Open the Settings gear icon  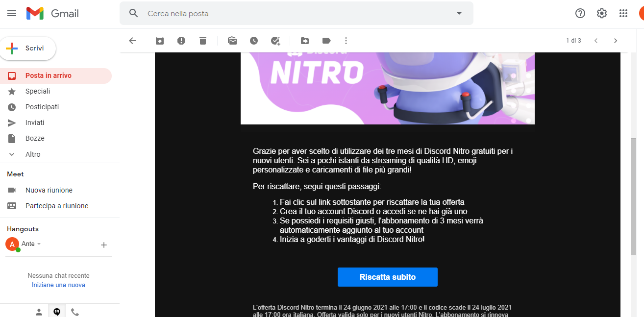(602, 13)
